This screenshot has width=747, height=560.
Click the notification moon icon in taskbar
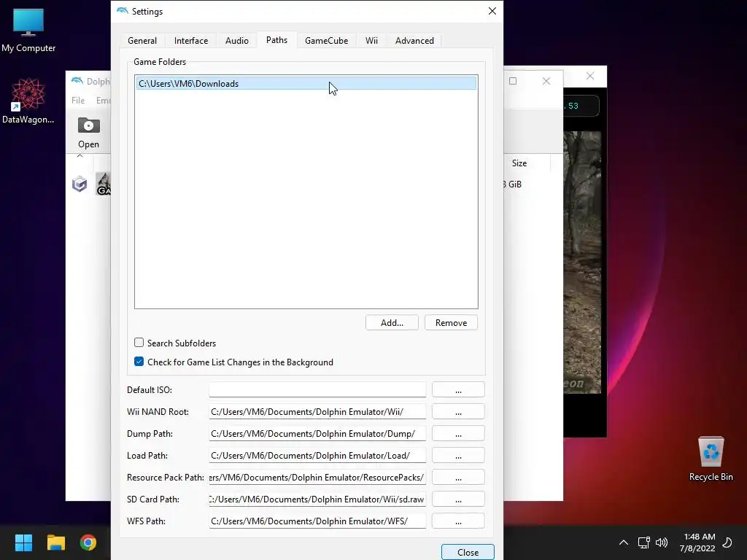point(727,542)
